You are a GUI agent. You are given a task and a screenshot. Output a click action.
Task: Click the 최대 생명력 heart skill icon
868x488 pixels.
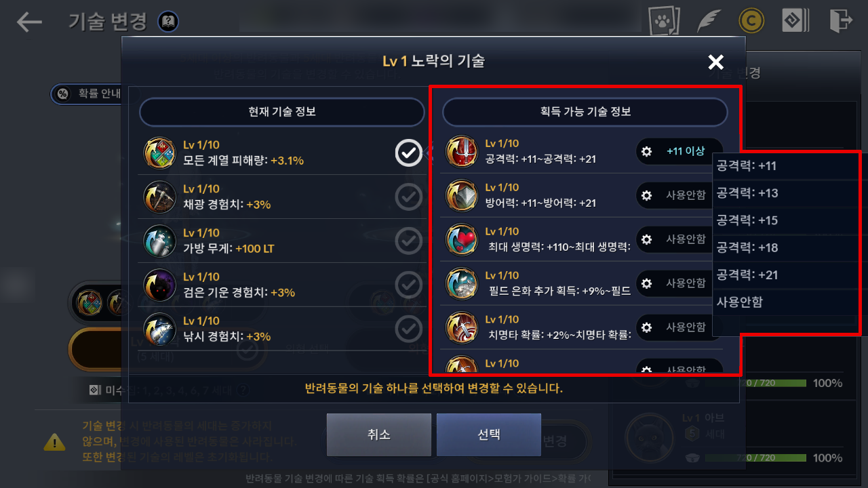click(x=461, y=240)
